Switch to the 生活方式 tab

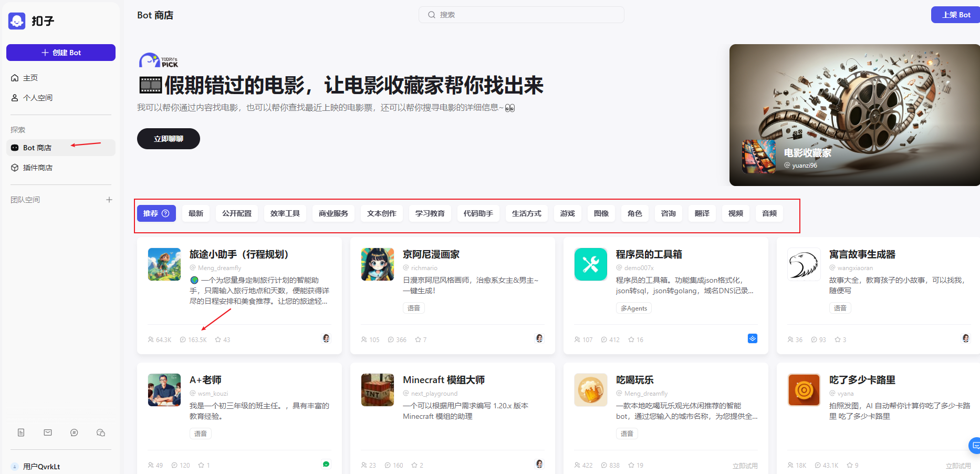(527, 213)
